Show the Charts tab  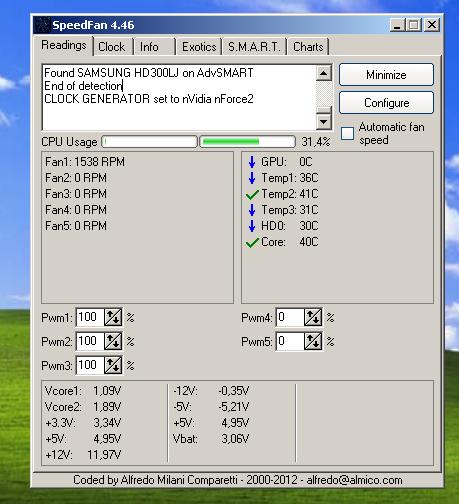coord(308,47)
